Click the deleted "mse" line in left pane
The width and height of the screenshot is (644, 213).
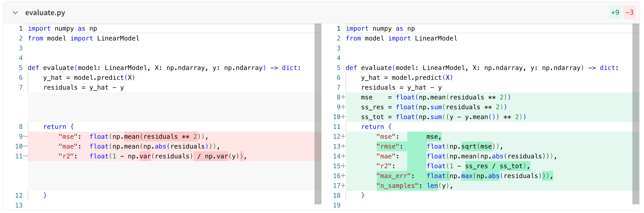pos(132,137)
